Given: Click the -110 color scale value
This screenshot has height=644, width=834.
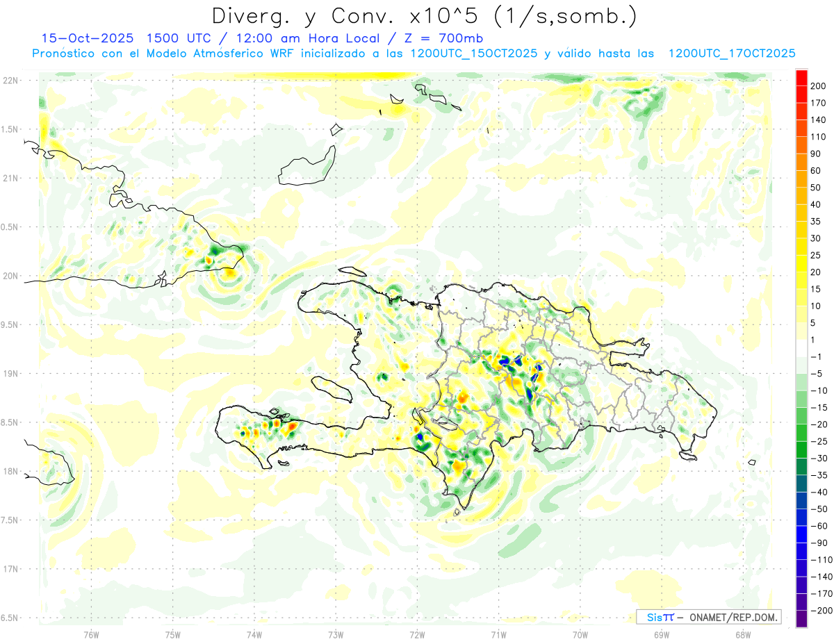Looking at the screenshot, I should (x=821, y=560).
